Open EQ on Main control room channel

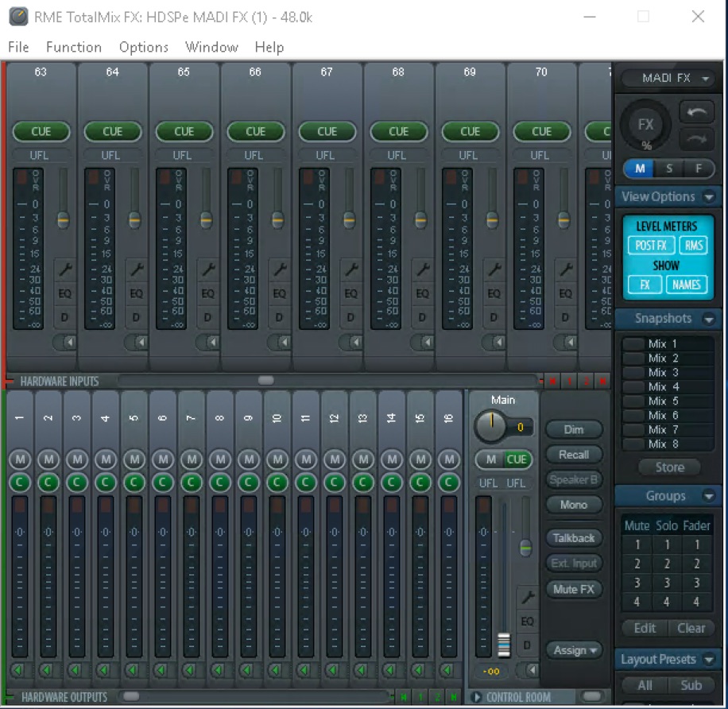tap(527, 622)
